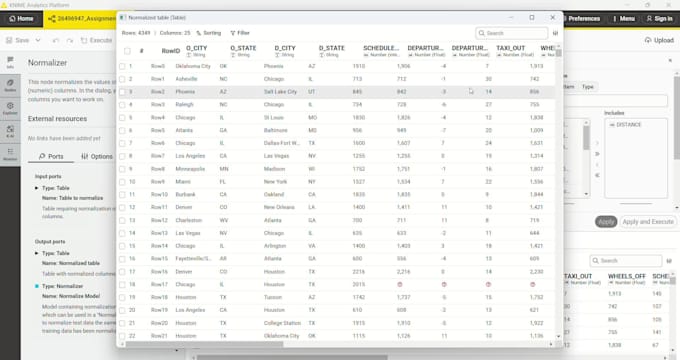Redo the last workflow action
Image resolution: width=680 pixels, height=360 pixels.
(70, 40)
